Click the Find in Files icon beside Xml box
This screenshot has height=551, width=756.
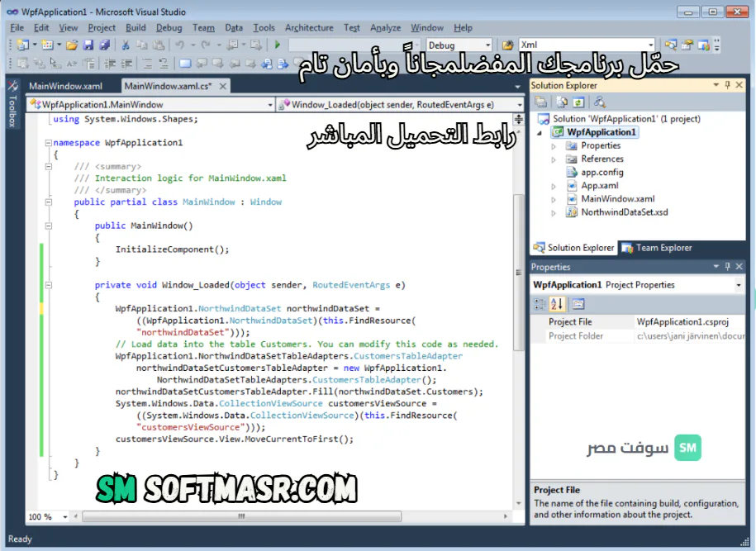pos(507,45)
